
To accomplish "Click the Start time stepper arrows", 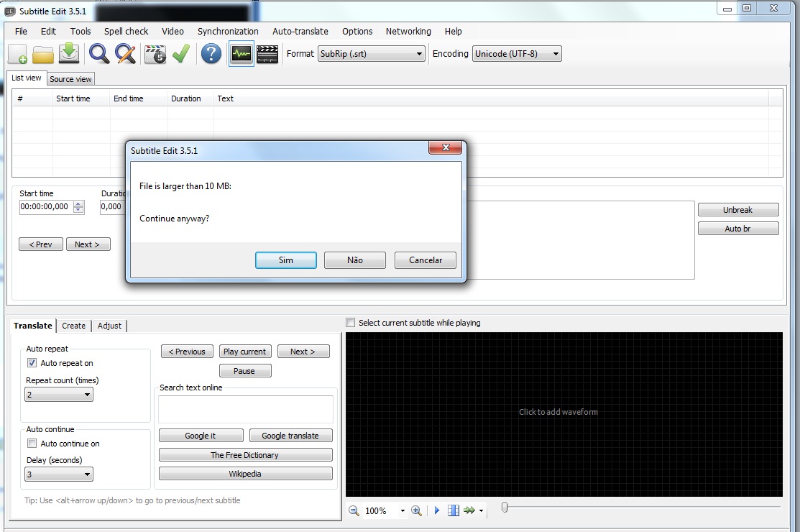I will (78, 206).
